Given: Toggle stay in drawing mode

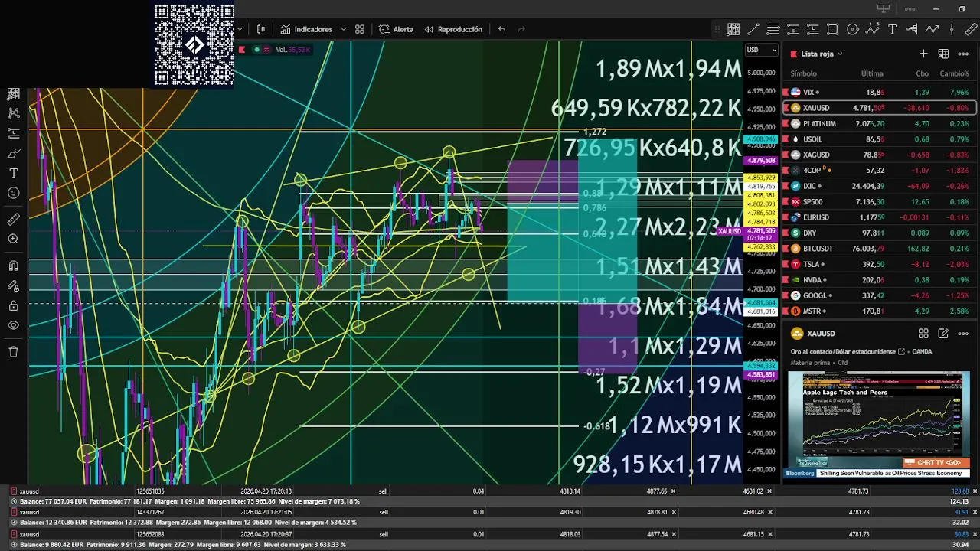Looking at the screenshot, I should coord(14,285).
